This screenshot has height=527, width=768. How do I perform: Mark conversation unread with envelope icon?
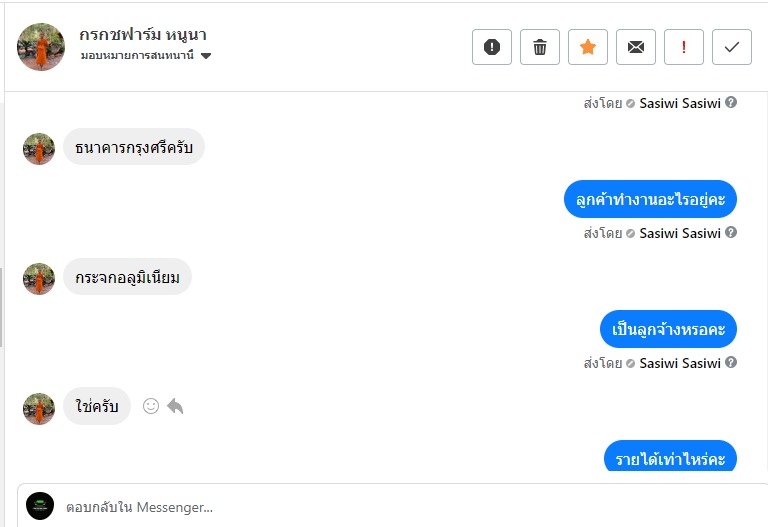pyautogui.click(x=636, y=47)
